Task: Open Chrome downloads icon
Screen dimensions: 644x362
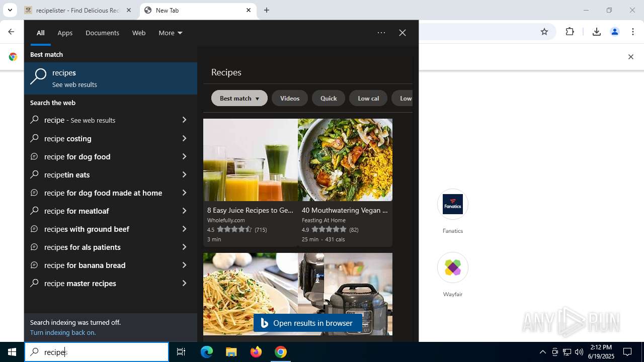Action: (x=596, y=32)
